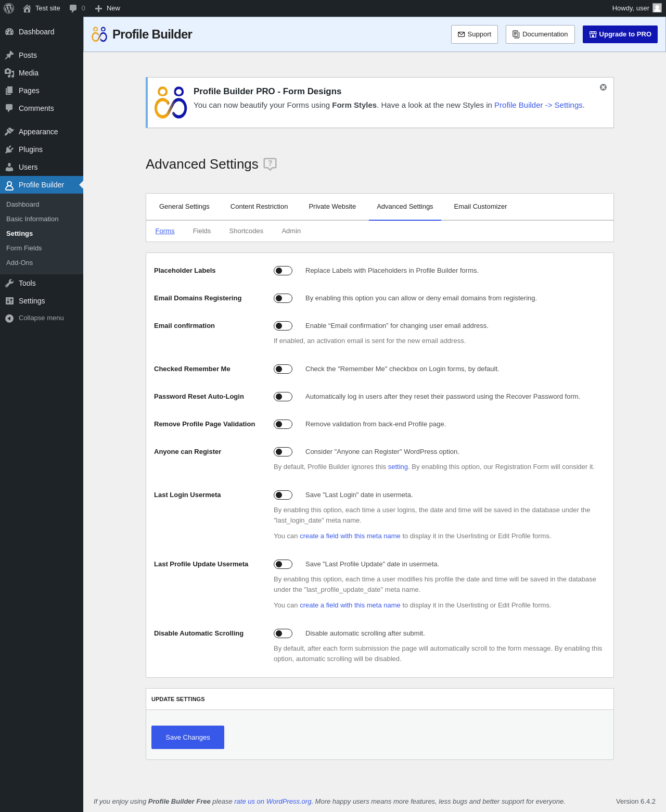Click the Pages icon in sidebar
This screenshot has height=812, width=666.
pos(9,91)
